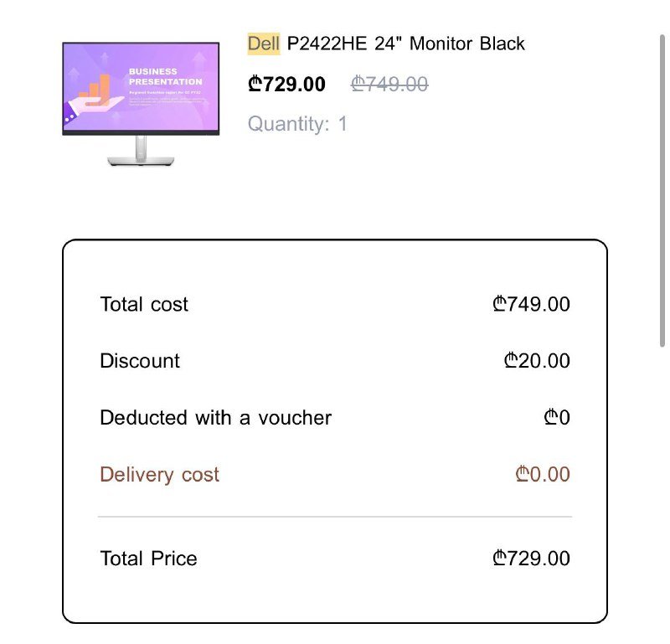670x644 pixels.
Task: Click the Delivery cost label
Action: coord(159,474)
